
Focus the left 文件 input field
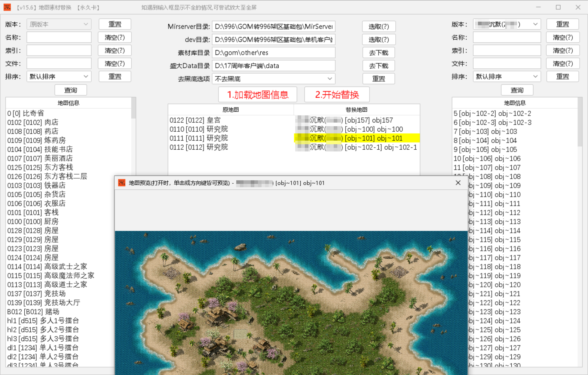tap(59, 64)
